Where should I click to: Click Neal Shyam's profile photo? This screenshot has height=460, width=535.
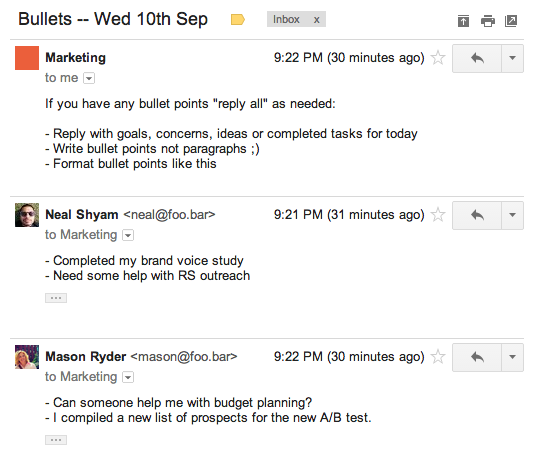coord(27,215)
